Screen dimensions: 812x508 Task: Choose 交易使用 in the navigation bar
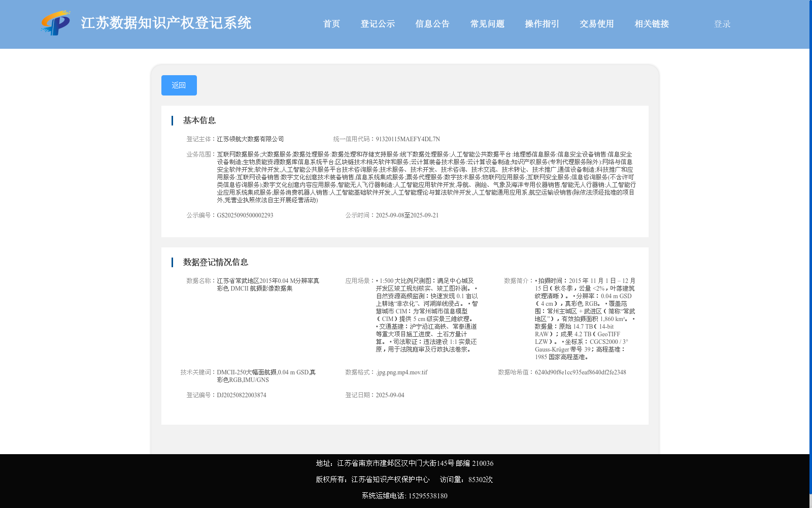coord(597,24)
